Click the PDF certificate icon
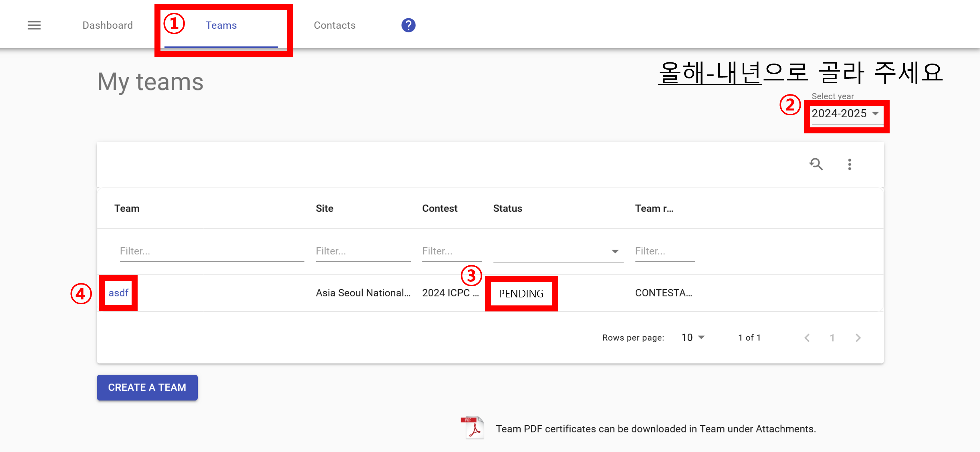 click(473, 428)
